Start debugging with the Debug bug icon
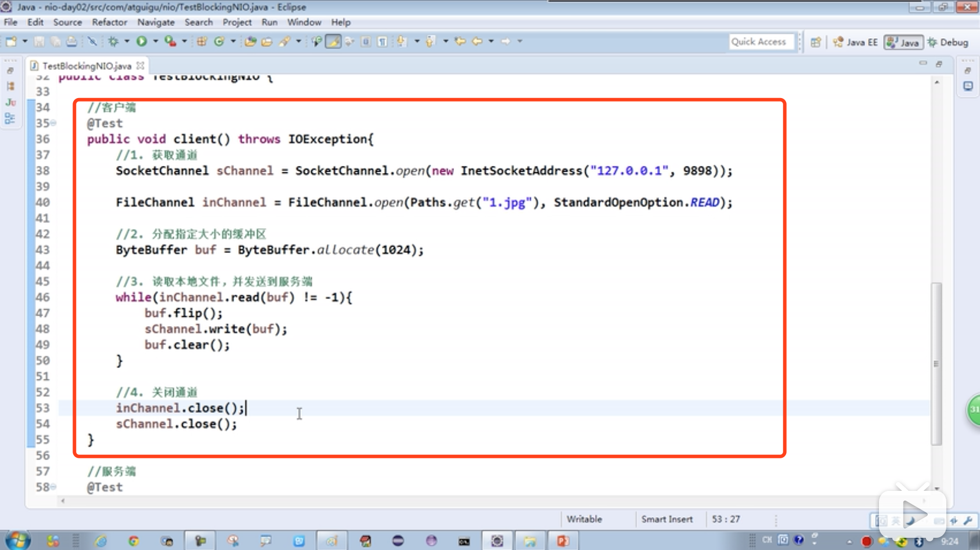980x550 pixels. pos(113,41)
